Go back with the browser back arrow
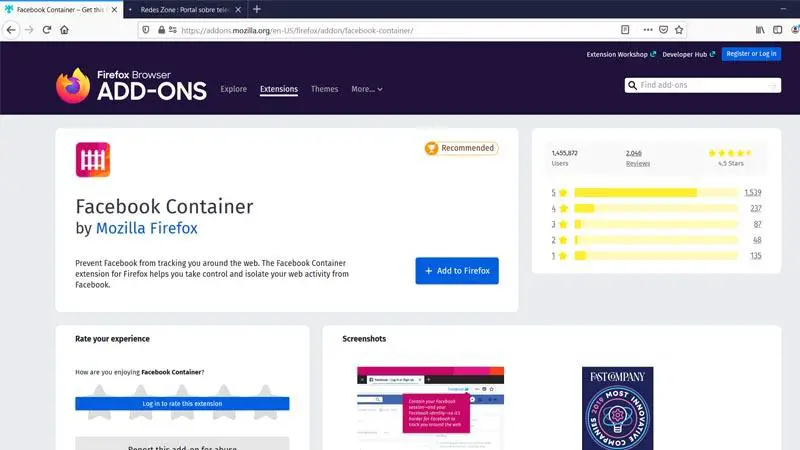 tap(11, 30)
